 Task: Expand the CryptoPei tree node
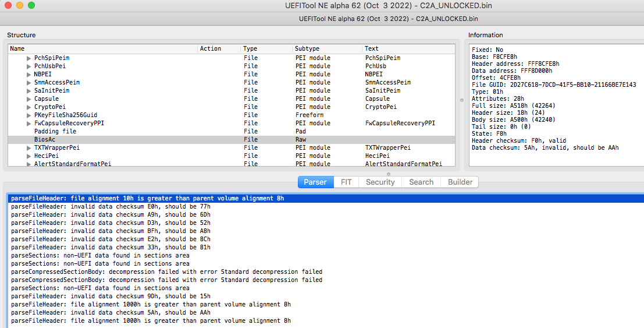[x=29, y=107]
